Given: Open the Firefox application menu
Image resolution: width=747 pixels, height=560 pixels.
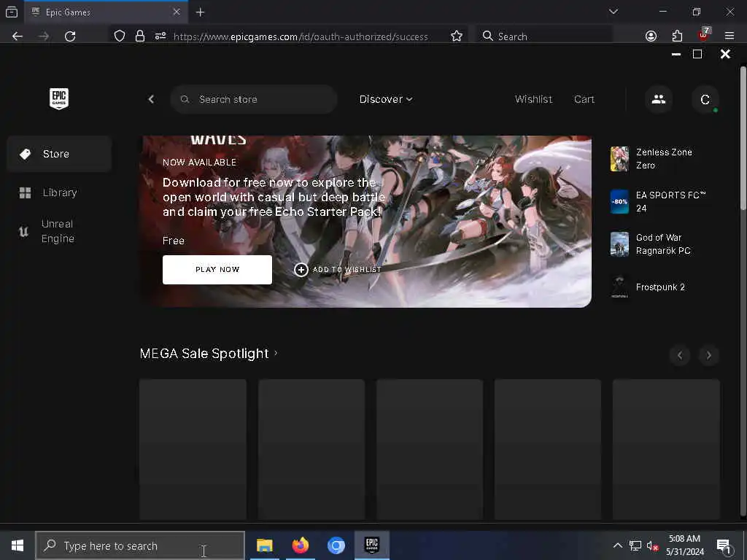Looking at the screenshot, I should click(x=729, y=36).
